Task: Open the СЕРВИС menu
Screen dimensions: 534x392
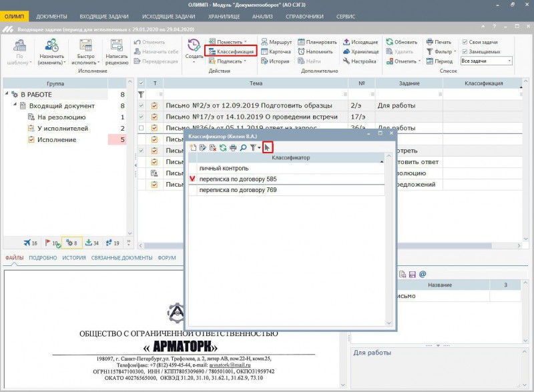Action: [x=346, y=16]
